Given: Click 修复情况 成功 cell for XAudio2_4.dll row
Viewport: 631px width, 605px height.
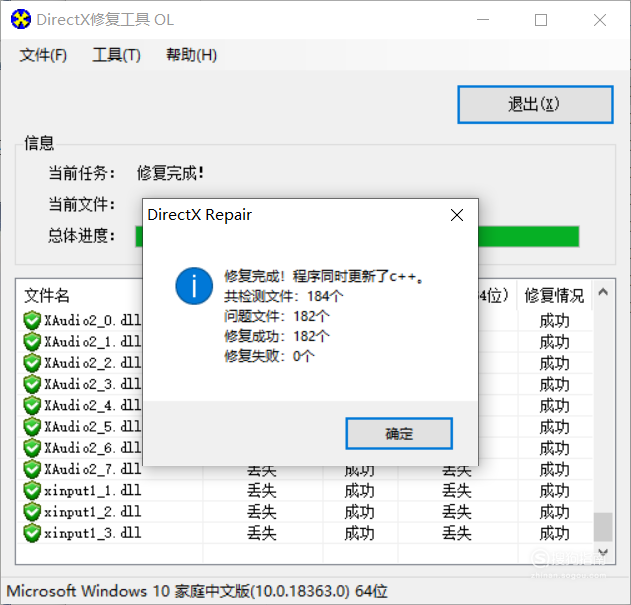Looking at the screenshot, I should point(555,406).
